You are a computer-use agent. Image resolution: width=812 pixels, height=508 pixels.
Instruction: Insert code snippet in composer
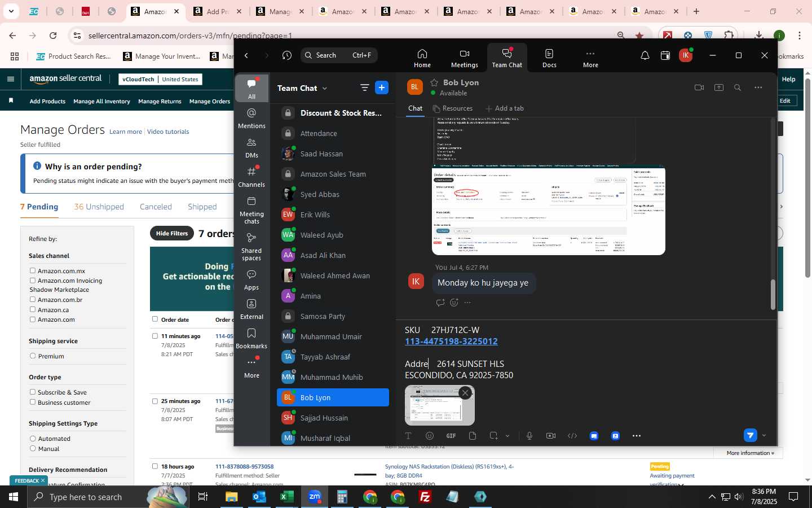click(572, 436)
